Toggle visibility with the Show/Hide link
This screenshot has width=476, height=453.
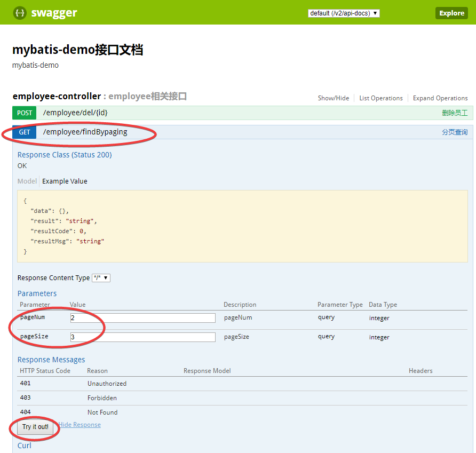333,98
